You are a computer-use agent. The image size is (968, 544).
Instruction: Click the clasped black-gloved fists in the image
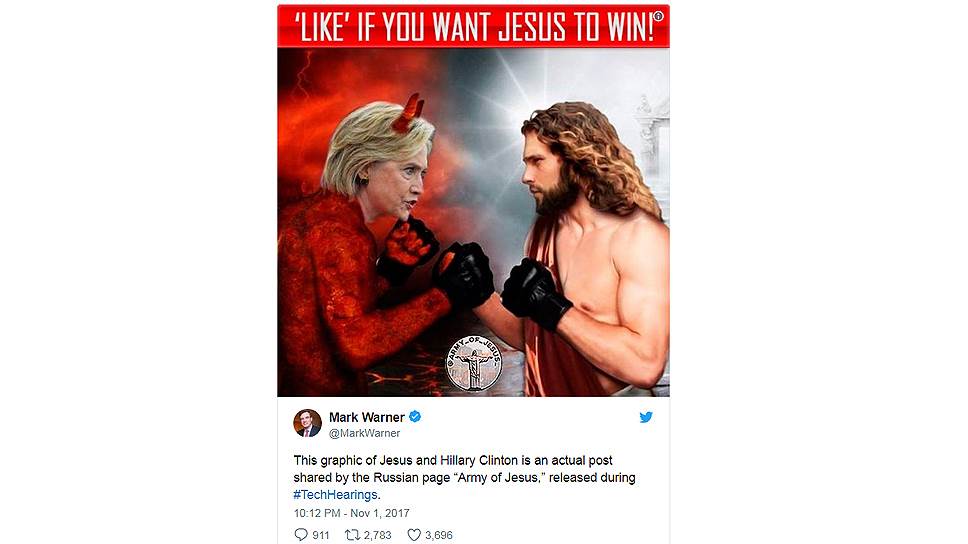(x=466, y=275)
